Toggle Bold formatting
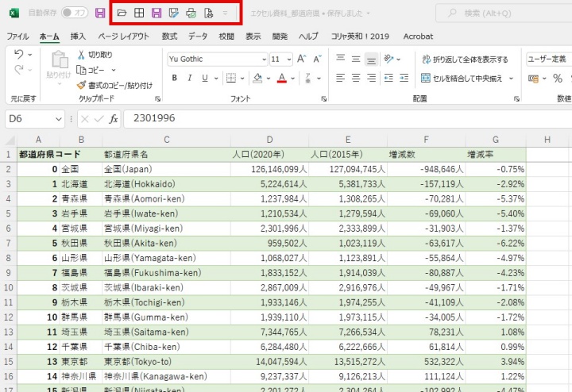Screen dimensions: 572x392 175,78
